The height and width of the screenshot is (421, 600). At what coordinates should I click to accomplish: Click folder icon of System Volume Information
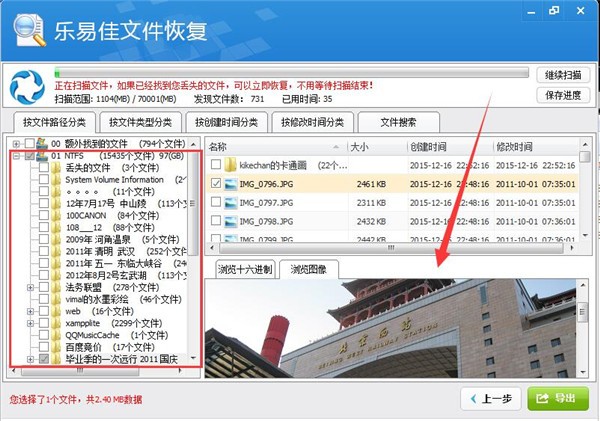click(x=56, y=179)
